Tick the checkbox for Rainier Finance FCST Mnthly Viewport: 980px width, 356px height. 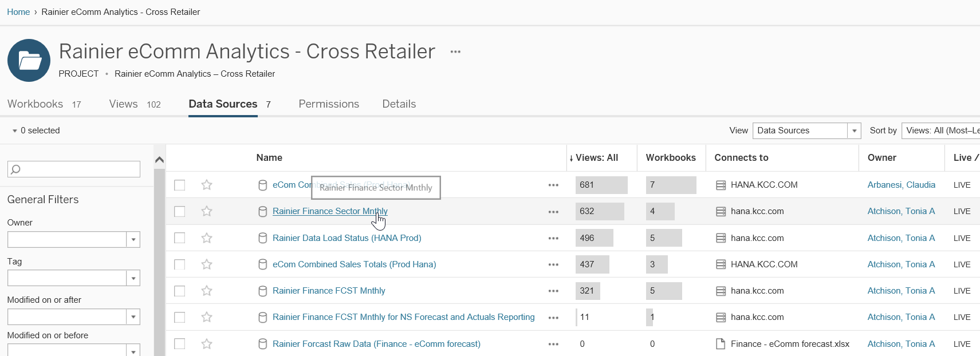180,291
